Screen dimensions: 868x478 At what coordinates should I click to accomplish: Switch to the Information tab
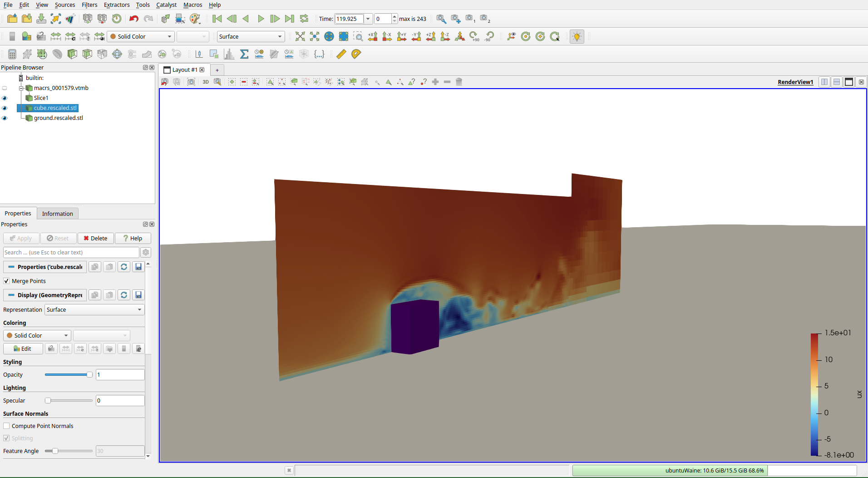click(57, 214)
